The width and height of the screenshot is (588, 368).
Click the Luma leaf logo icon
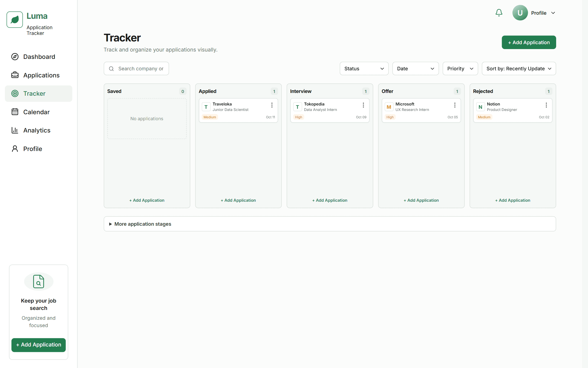click(x=15, y=20)
